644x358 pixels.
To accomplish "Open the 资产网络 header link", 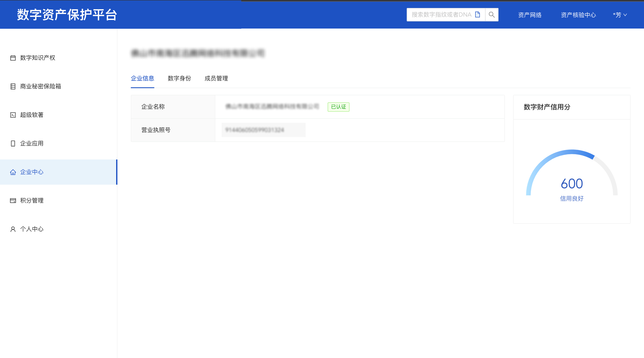I will pos(530,15).
